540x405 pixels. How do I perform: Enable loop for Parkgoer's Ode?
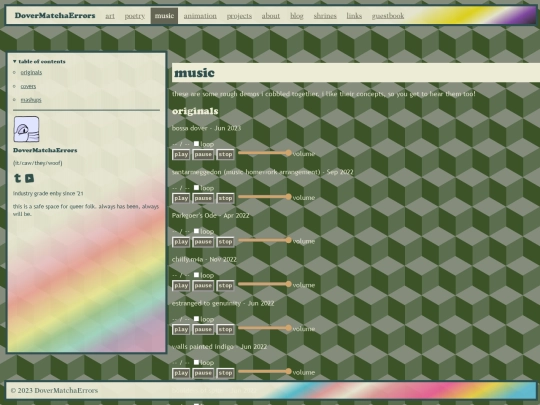(x=196, y=231)
